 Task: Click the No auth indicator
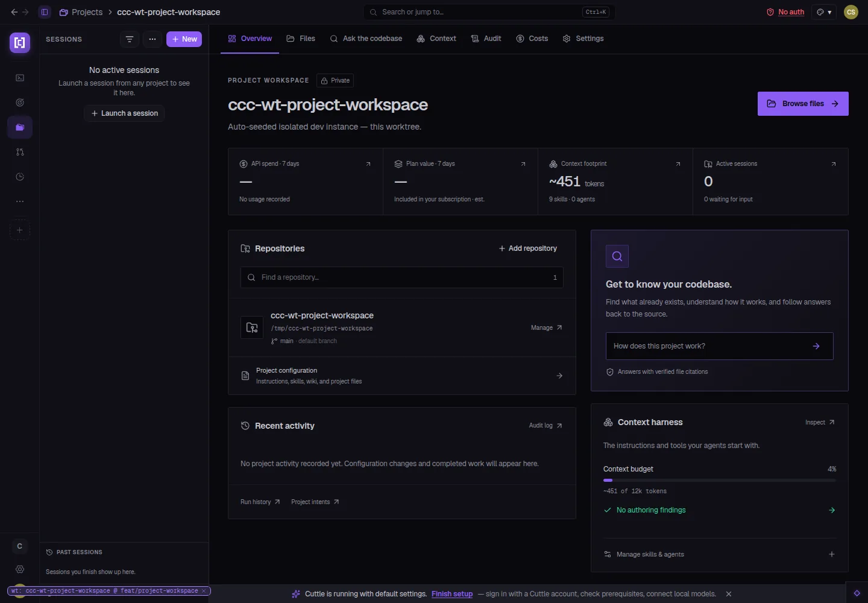click(785, 12)
